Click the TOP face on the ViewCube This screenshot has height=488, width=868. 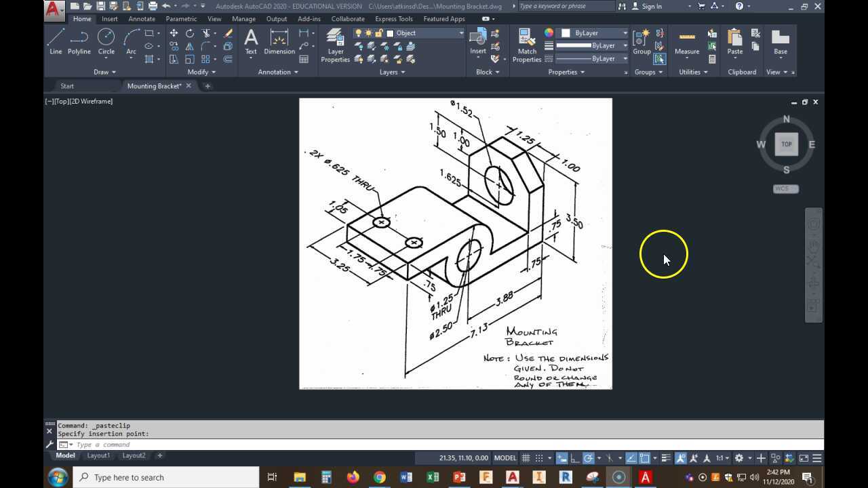click(786, 144)
